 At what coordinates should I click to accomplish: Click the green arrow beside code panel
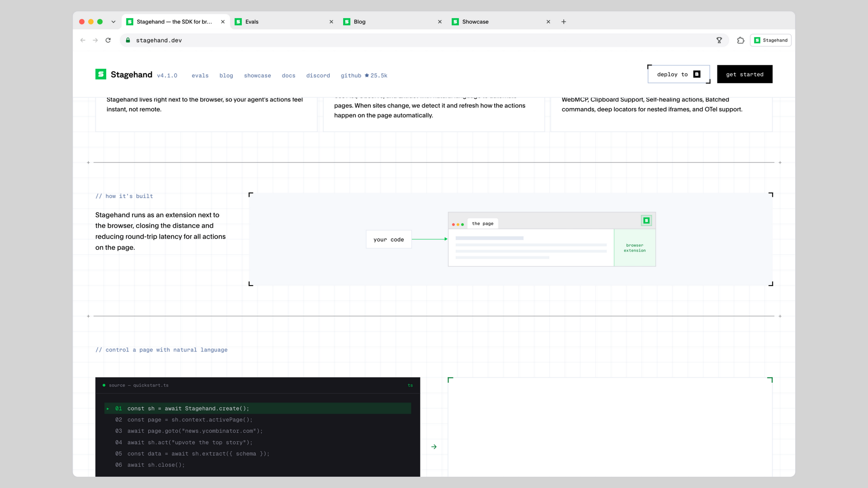click(434, 446)
